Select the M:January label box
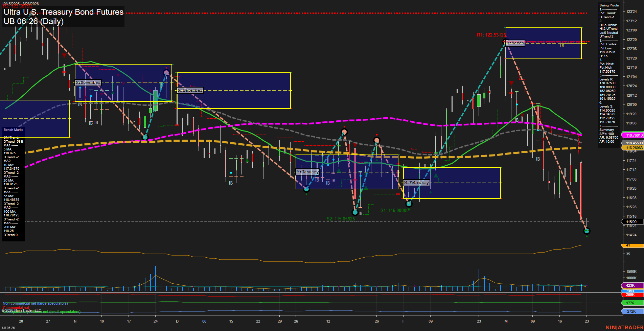The width and height of the screenshot is (644, 331). click(307, 172)
